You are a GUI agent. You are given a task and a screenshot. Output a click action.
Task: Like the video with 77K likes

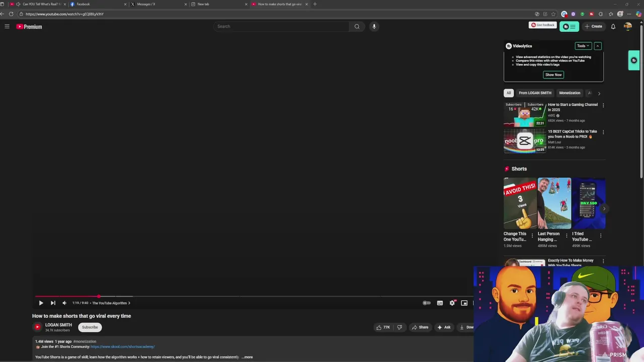tap(383, 327)
